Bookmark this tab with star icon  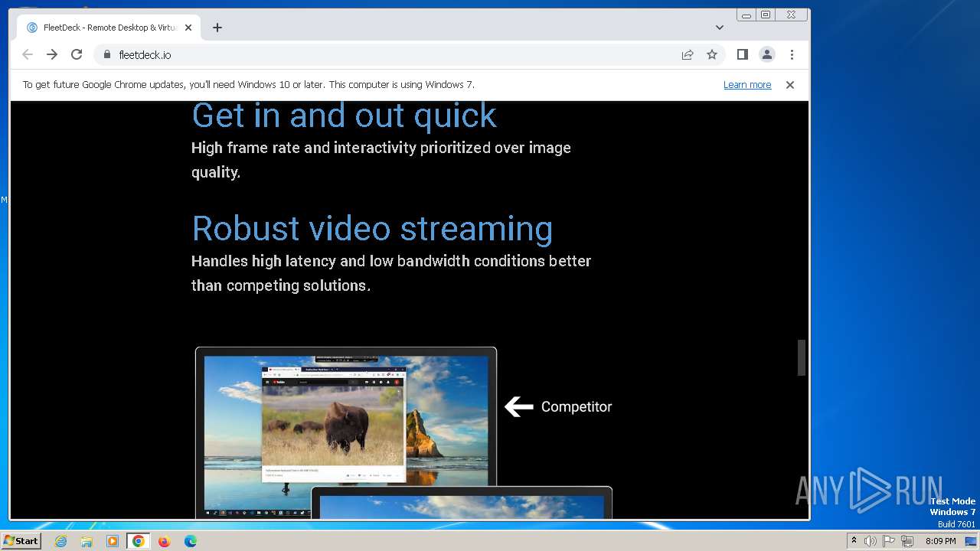712,54
